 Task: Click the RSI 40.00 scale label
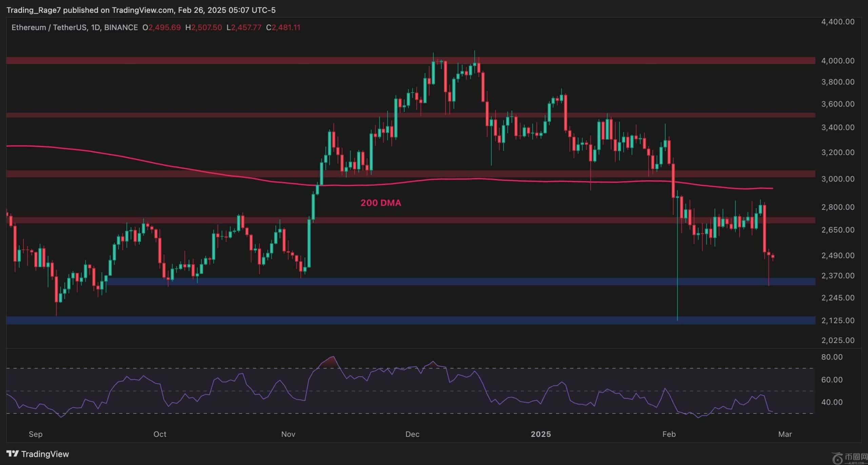tap(832, 402)
